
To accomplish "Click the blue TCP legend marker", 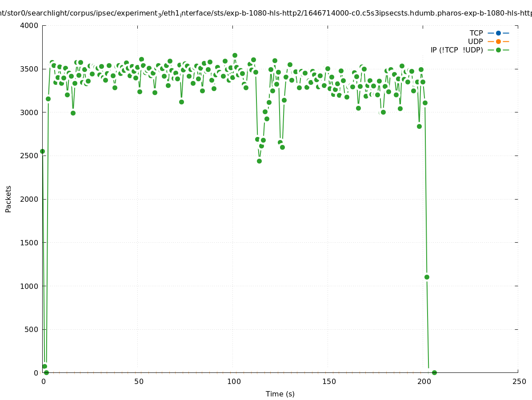I will coord(498,33).
